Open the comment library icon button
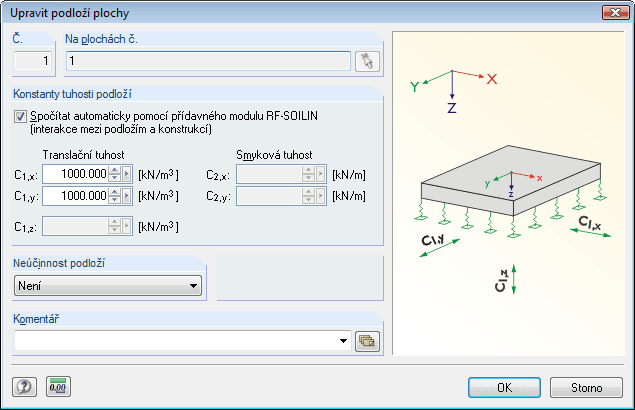This screenshot has width=635, height=410. pos(367,341)
